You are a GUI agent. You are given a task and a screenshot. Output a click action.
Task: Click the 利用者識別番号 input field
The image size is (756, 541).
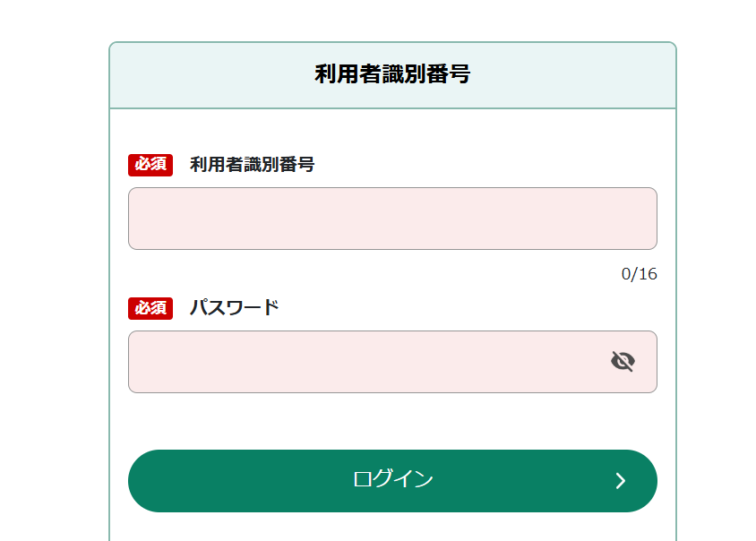click(x=392, y=219)
